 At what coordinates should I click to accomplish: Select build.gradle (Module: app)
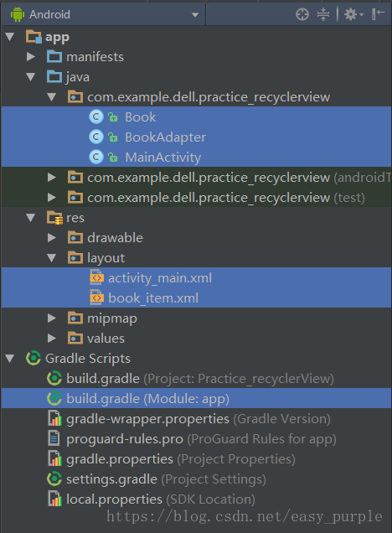coord(196,398)
